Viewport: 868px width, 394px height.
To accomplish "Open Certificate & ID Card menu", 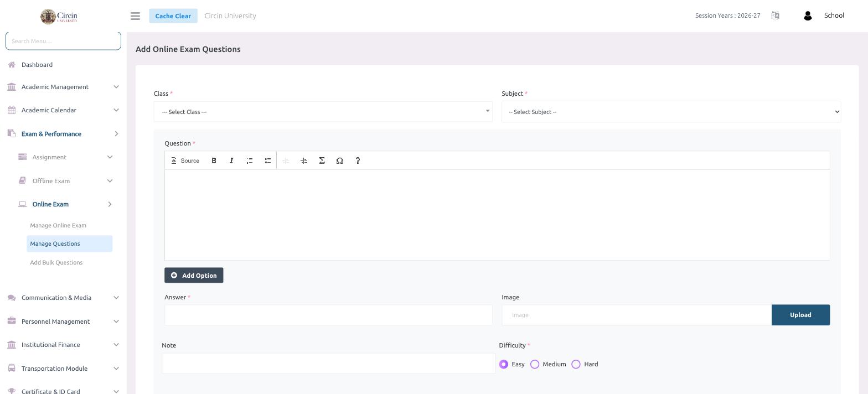I will pyautogui.click(x=51, y=391).
